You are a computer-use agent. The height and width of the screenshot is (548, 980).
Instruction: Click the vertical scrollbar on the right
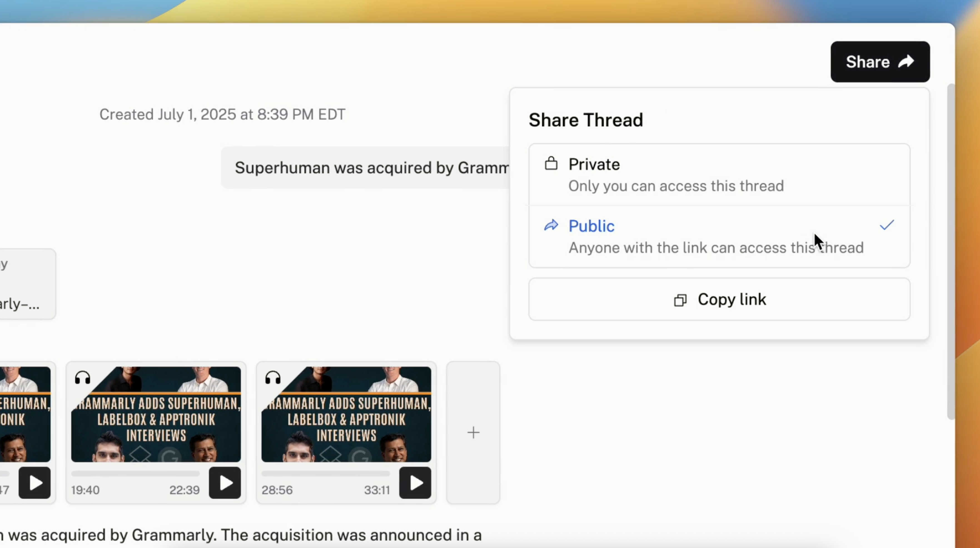951,251
